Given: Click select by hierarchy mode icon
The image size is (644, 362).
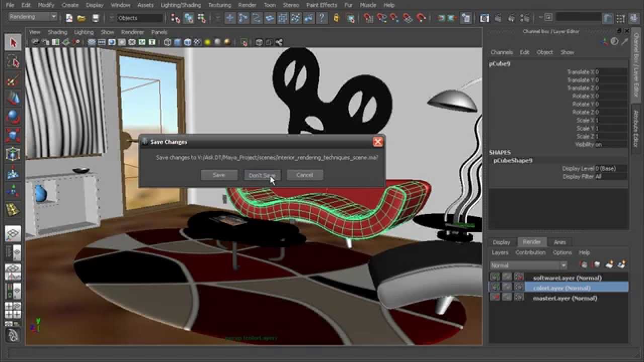Looking at the screenshot, I should click(x=176, y=18).
